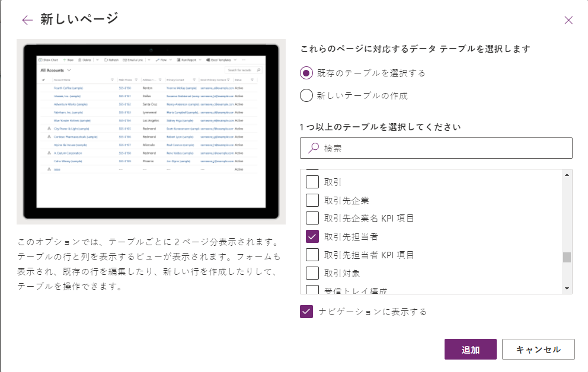The height and width of the screenshot is (372, 588).
Task: Select the 既存のテーブルを選択する radio button
Action: (x=306, y=73)
